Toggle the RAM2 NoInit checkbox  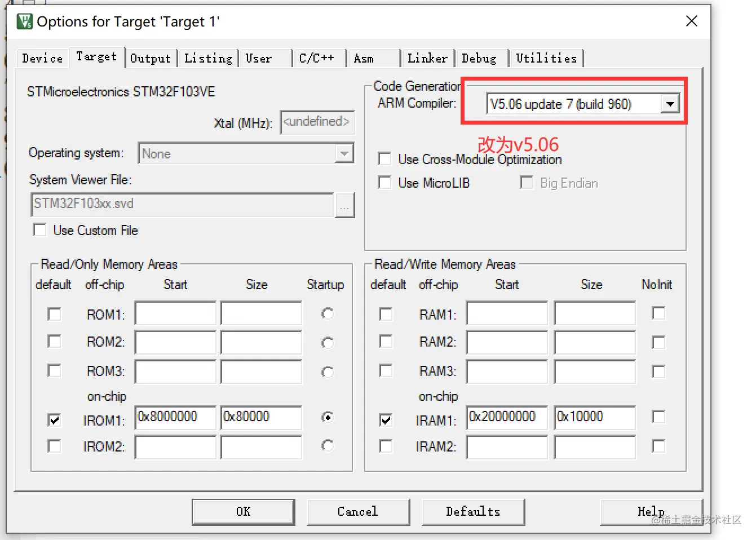point(658,342)
